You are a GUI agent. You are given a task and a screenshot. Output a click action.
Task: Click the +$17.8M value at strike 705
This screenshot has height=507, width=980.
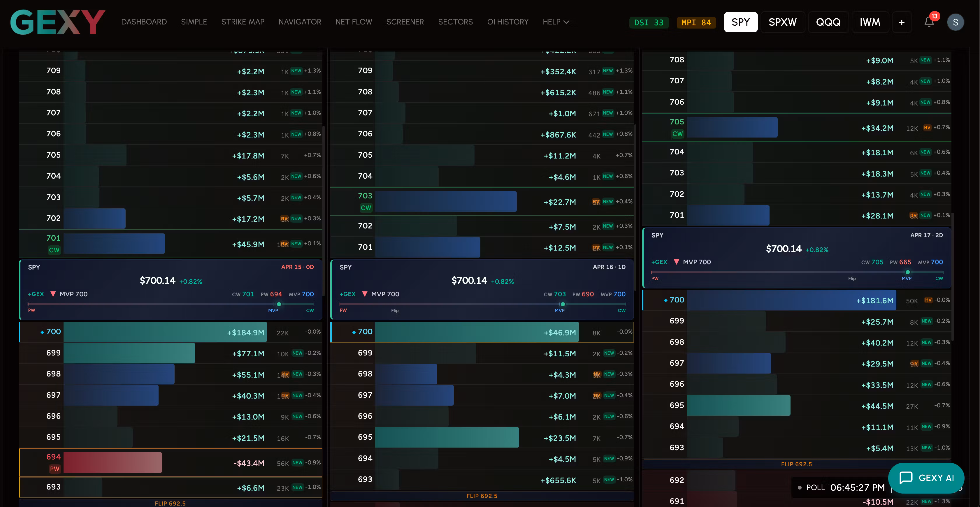coord(248,156)
